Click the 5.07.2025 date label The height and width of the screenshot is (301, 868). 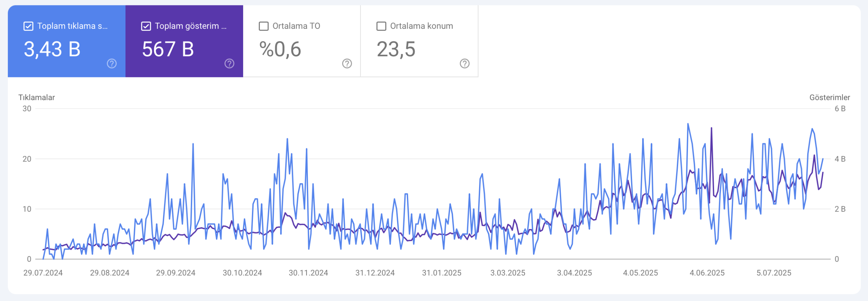pos(774,273)
